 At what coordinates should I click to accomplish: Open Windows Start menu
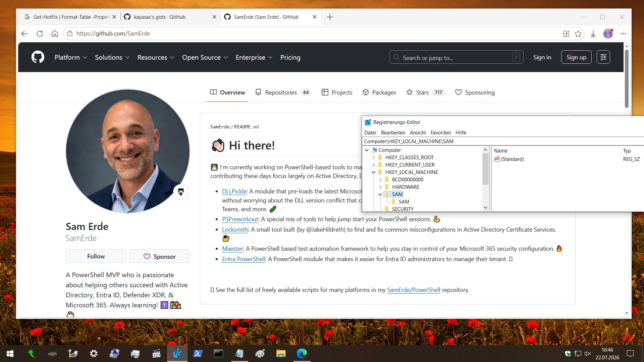[x=10, y=354]
